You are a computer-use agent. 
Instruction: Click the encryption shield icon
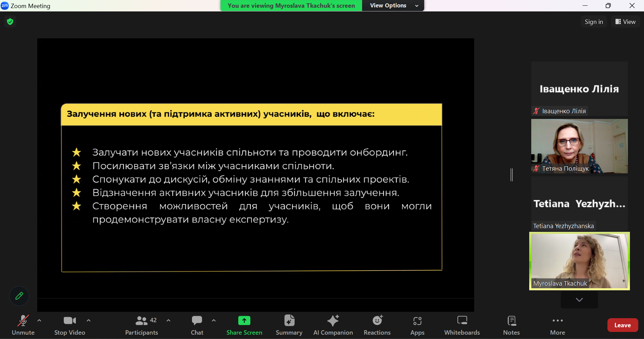[10, 22]
